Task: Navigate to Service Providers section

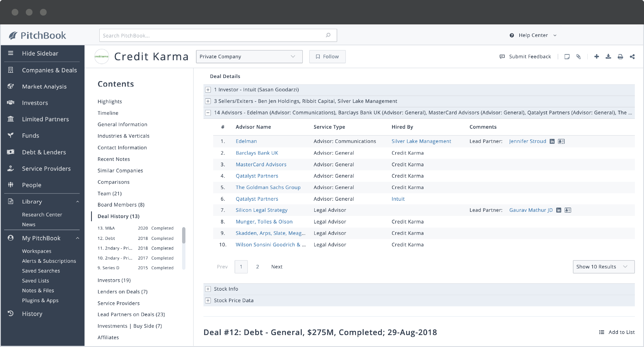Action: [119, 303]
